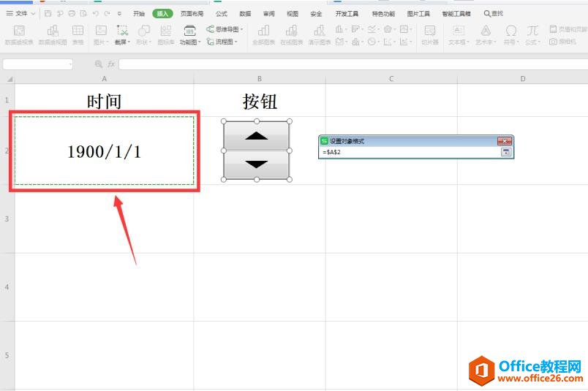
Task: Click the 查找 (Find) search button
Action: pyautogui.click(x=494, y=13)
